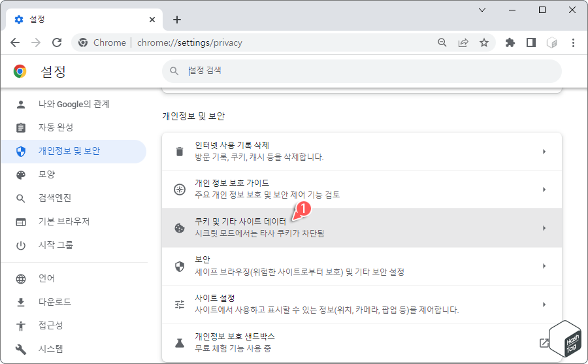Open 나와 Google의 관계 section
The width and height of the screenshot is (588, 364).
74,105
